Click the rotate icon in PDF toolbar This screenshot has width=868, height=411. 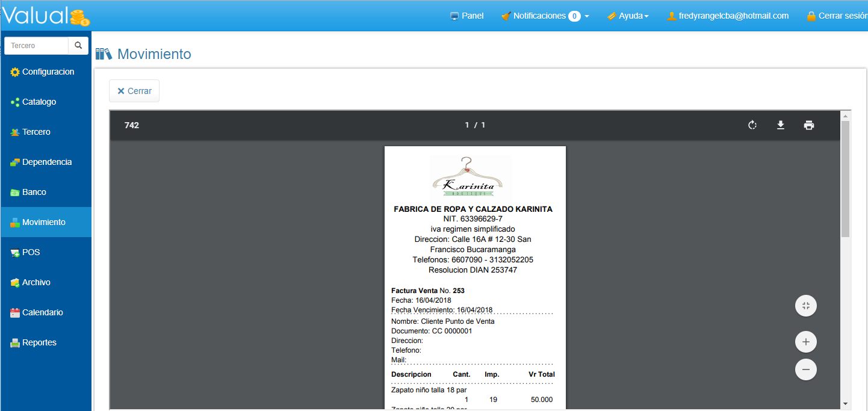tap(752, 125)
